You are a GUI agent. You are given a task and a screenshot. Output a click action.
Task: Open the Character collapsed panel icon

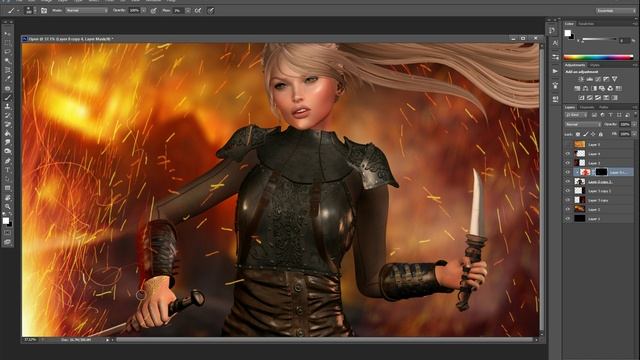(x=555, y=43)
